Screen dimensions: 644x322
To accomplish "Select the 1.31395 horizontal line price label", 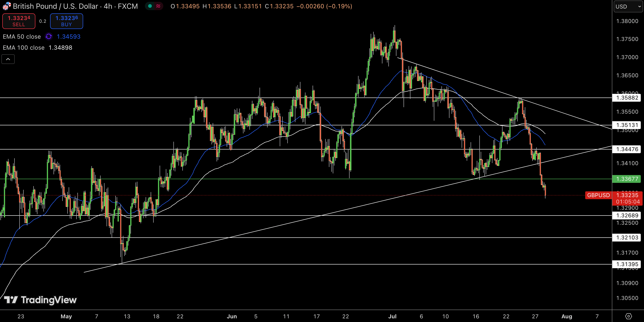I will coord(627,264).
